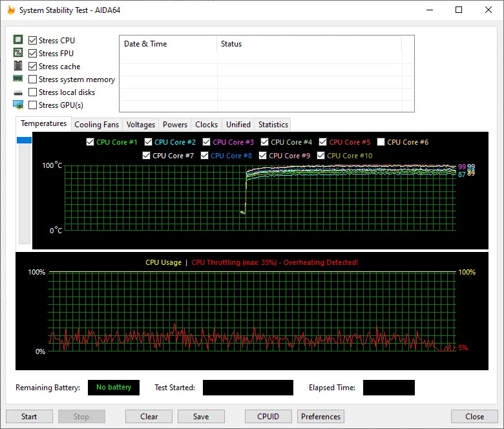The image size is (504, 429).
Task: Click the CPU chip icon beside Stress CPU
Action: (18, 40)
